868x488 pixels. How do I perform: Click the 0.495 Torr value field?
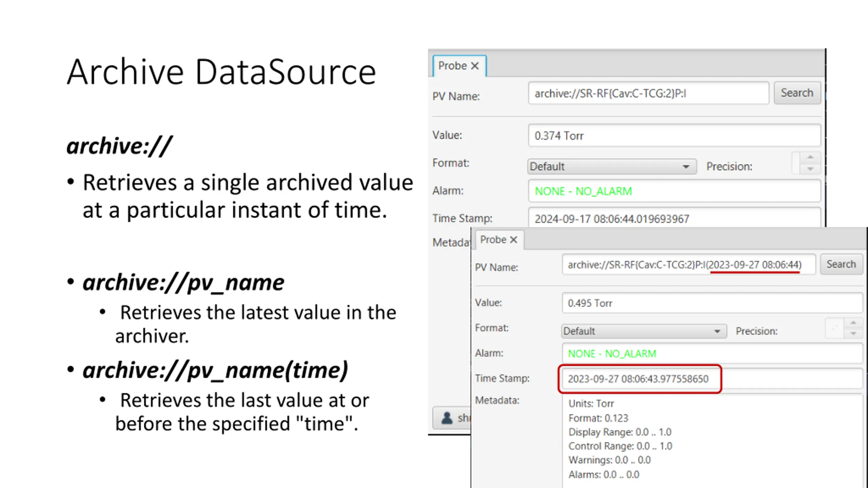[712, 303]
